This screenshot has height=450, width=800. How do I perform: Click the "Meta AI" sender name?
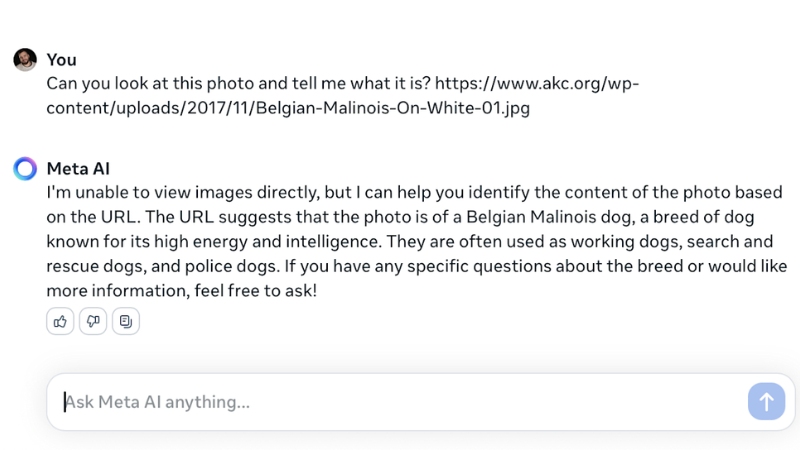click(x=84, y=168)
